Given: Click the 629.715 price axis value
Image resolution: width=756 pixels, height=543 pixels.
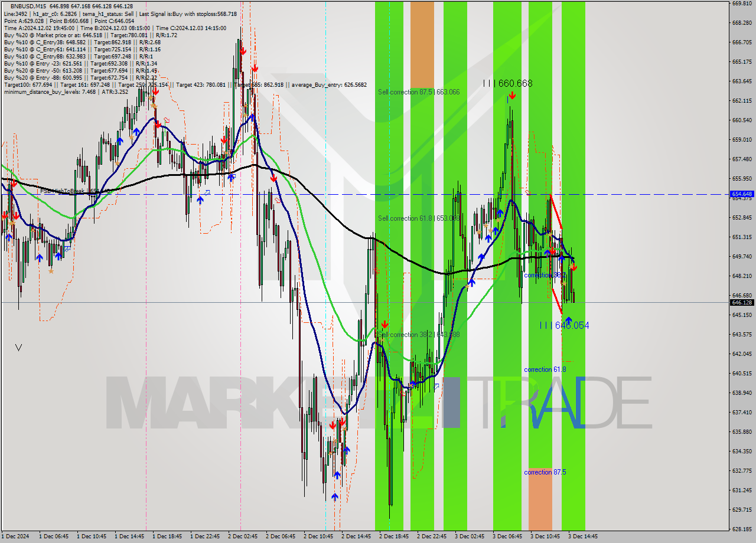Looking at the screenshot, I should [x=742, y=509].
